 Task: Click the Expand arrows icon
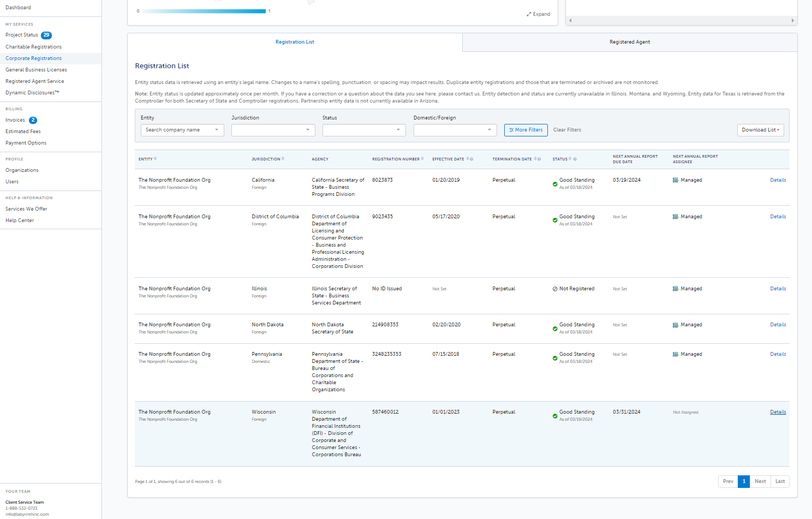[x=529, y=14]
